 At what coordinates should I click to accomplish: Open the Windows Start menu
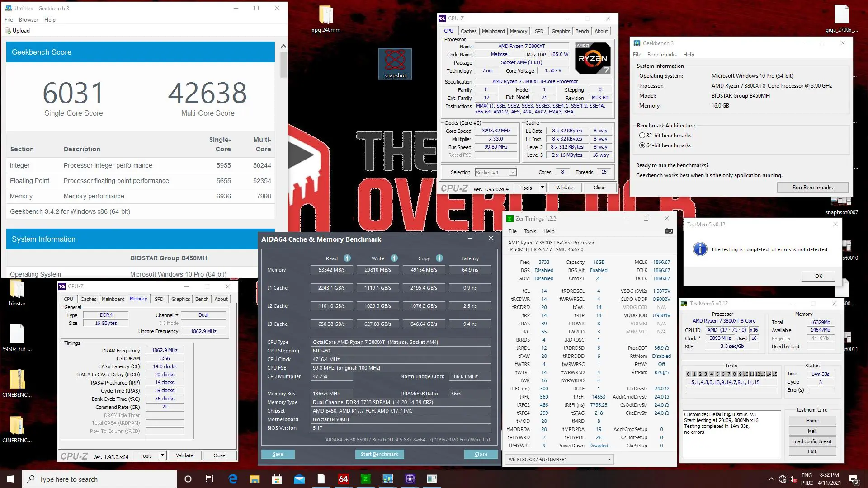pyautogui.click(x=11, y=479)
